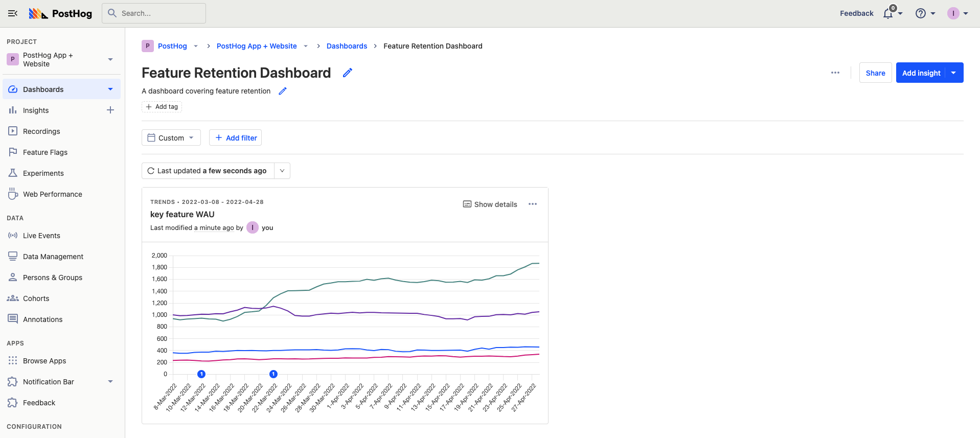The image size is (980, 438).
Task: Open the help question mark menu
Action: (921, 14)
